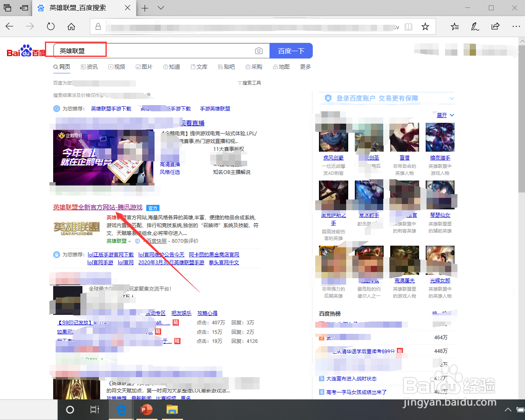Open a new tab with plus button
525x420 pixels.
point(145,8)
